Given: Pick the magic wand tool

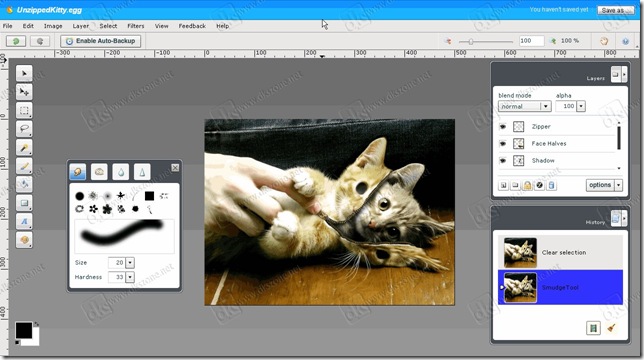Looking at the screenshot, I should pyautogui.click(x=24, y=147).
